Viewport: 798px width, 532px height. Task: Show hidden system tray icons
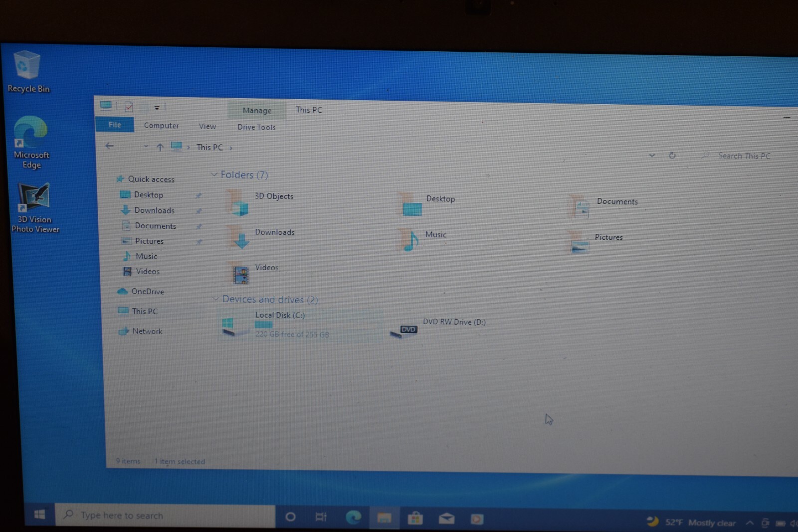[x=750, y=523]
